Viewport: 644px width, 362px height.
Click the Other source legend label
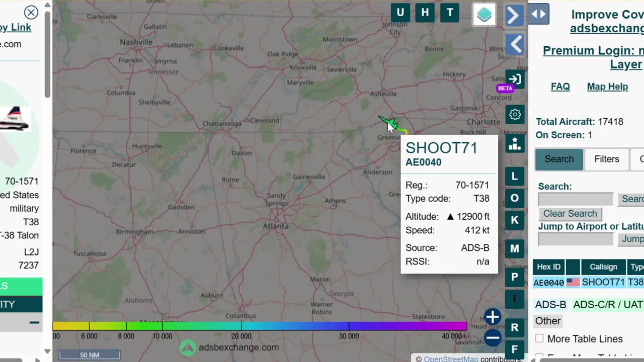pyautogui.click(x=548, y=321)
